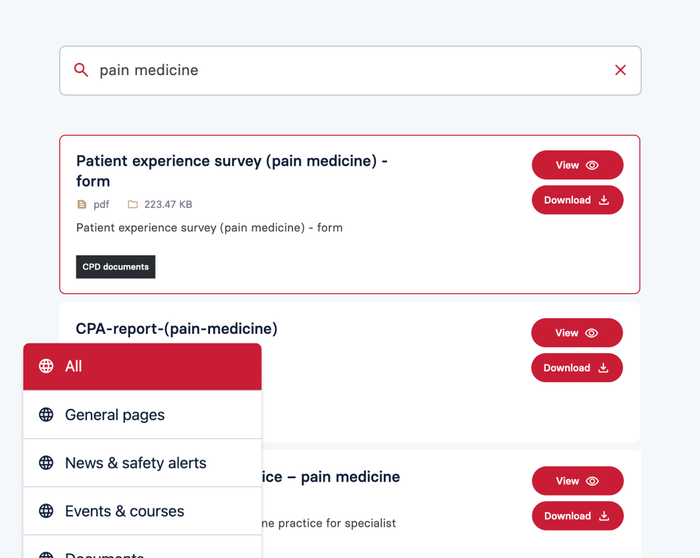
Task: Download the Patient experience survey form
Action: pos(577,200)
